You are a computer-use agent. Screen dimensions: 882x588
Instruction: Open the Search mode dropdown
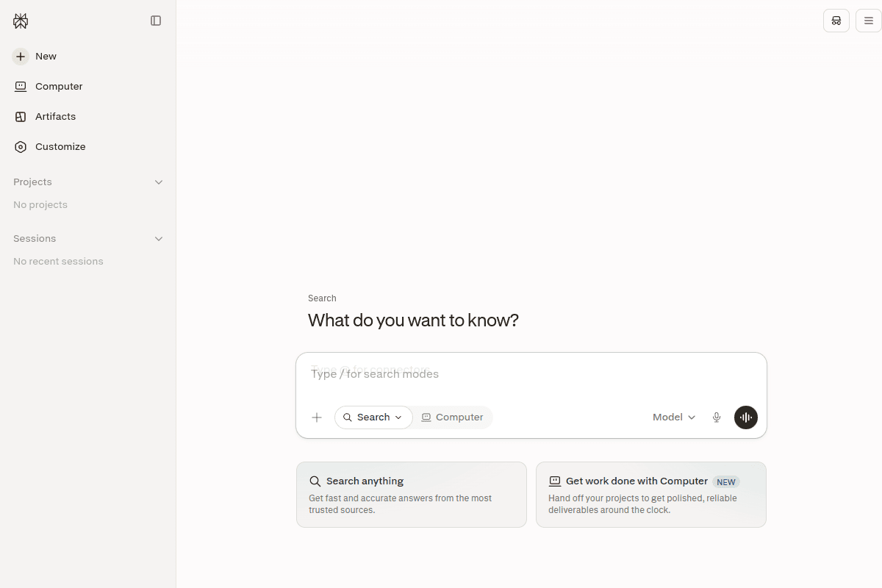click(x=373, y=417)
